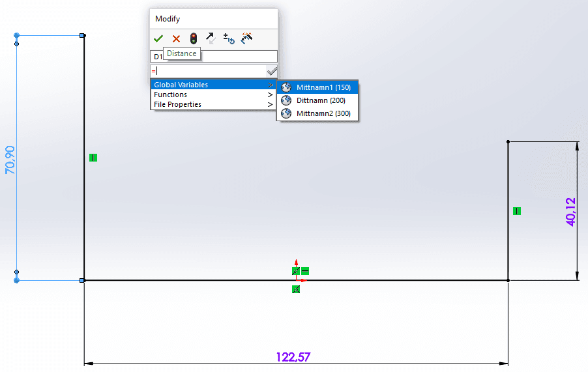Click the vertical relation marker on right line
The width and height of the screenshot is (588, 372).
(x=517, y=211)
